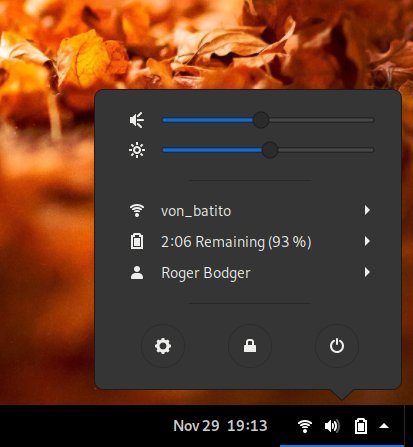Screen dimensions: 413x447
Task: Click the Wi-Fi icon in the bottom panel
Action: coord(305,426)
